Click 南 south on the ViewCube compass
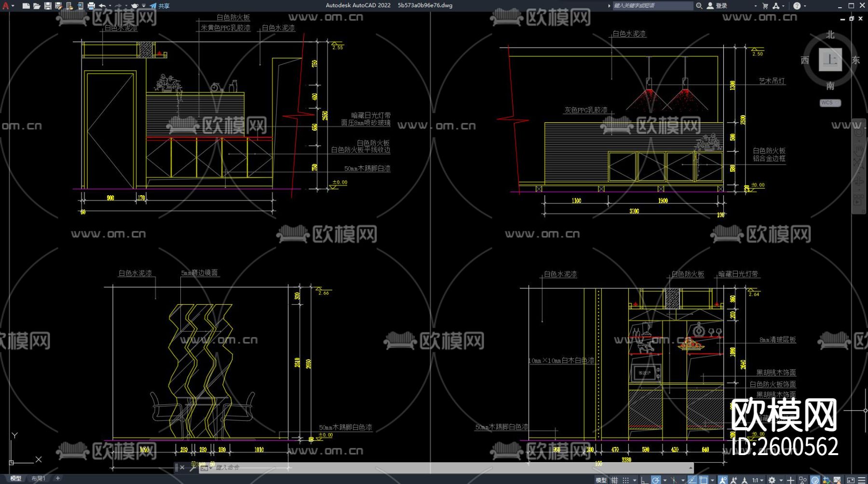The height and width of the screenshot is (484, 868). 830,86
